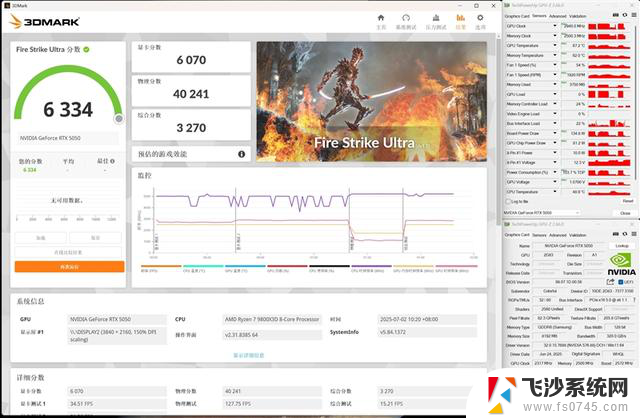Switch to Advanced tab in lower GPU-Z window
Viewport: 640px width, 418px height.
coord(558,235)
